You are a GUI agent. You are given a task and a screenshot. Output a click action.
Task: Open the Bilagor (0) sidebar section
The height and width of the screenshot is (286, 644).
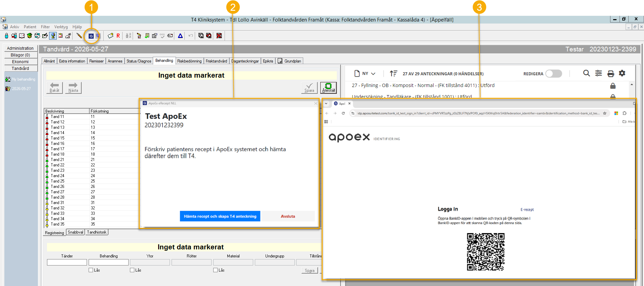pyautogui.click(x=20, y=55)
